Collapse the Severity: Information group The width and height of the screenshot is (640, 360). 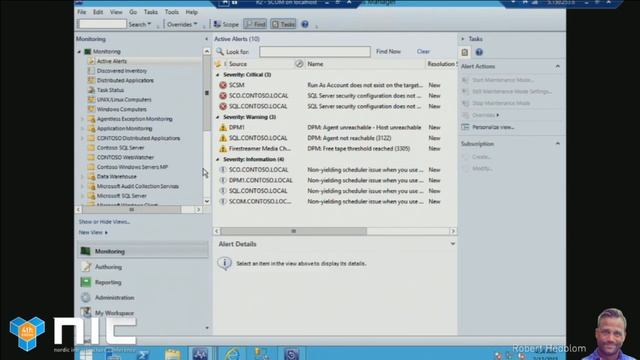click(218, 159)
